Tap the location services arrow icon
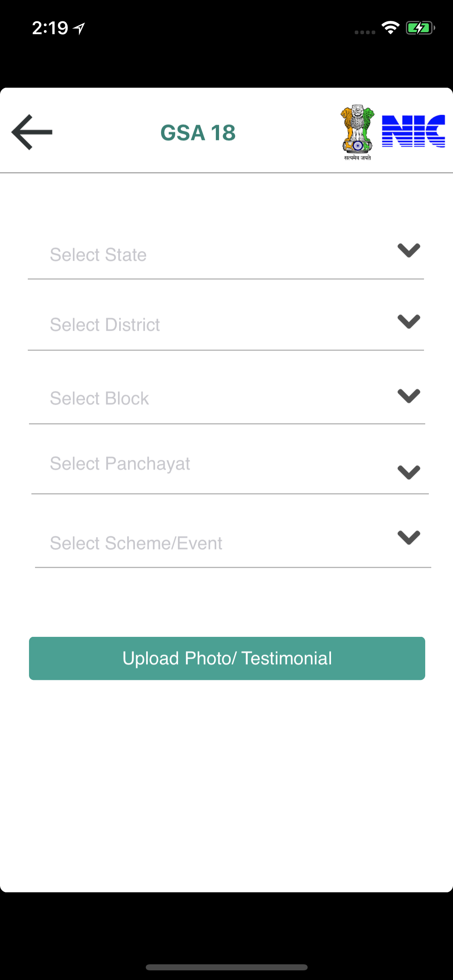This screenshot has height=980, width=453. pos(79,28)
